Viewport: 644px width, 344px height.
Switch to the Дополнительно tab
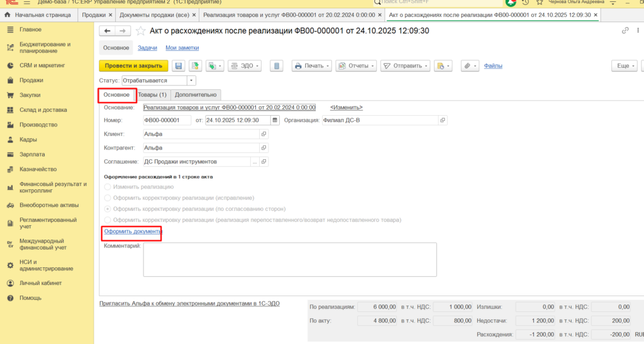coord(196,95)
